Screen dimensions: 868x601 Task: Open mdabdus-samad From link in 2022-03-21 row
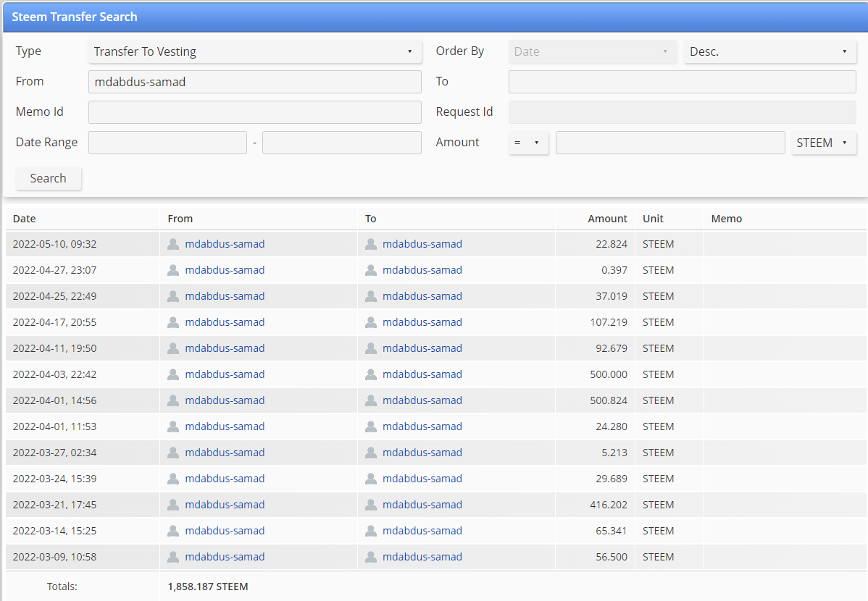coord(225,504)
